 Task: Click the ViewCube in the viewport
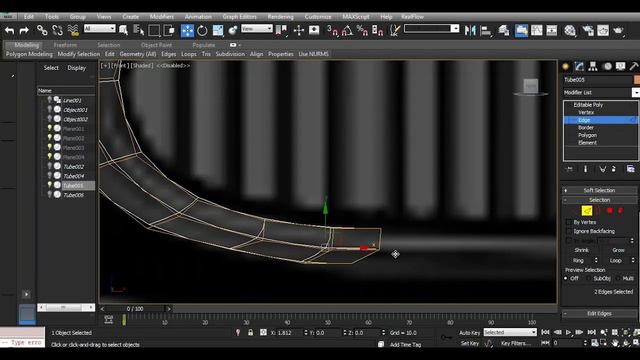[x=531, y=87]
